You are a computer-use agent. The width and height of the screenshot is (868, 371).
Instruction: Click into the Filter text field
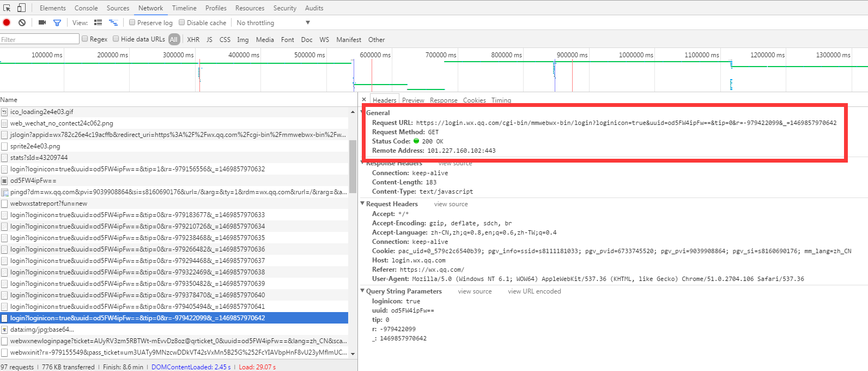click(x=40, y=39)
